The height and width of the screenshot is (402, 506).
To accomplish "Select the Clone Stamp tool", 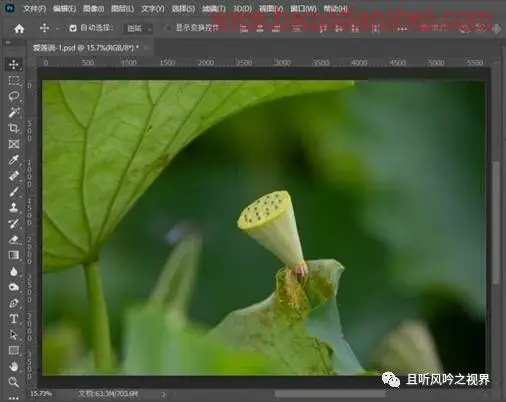I will tap(14, 207).
